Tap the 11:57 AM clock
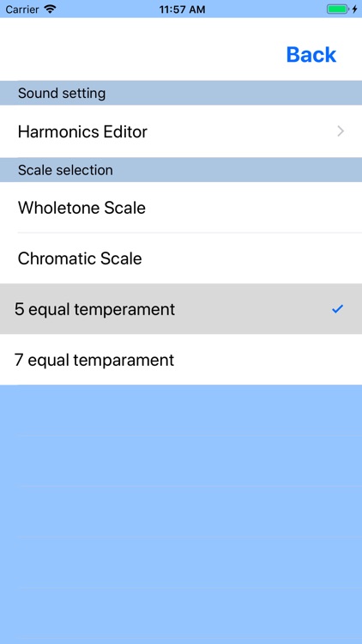The height and width of the screenshot is (644, 362). [x=182, y=9]
